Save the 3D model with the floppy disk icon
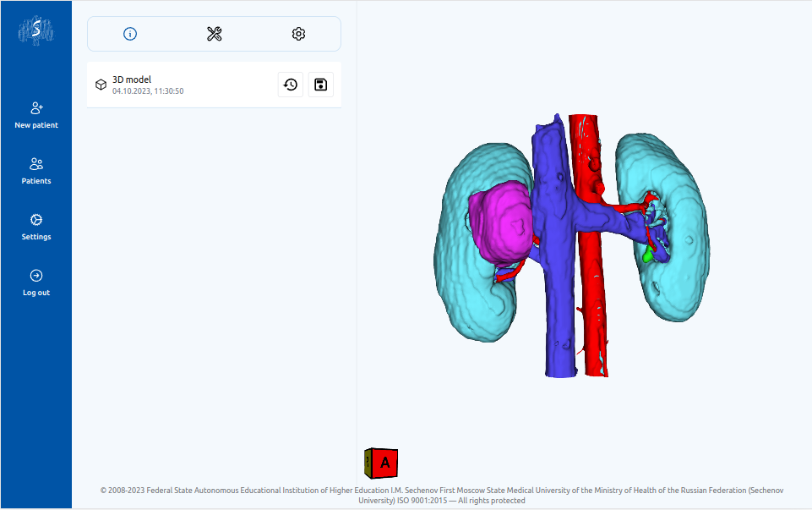This screenshot has width=812, height=510. pos(321,85)
